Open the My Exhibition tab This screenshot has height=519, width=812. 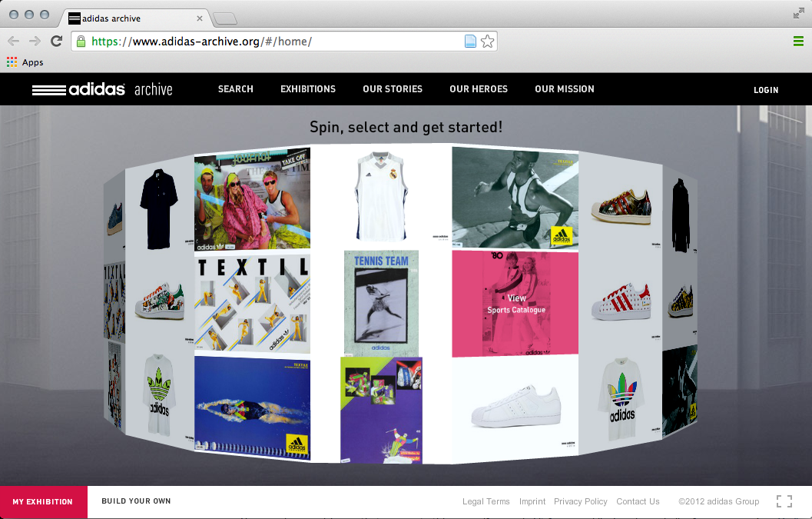(x=43, y=501)
